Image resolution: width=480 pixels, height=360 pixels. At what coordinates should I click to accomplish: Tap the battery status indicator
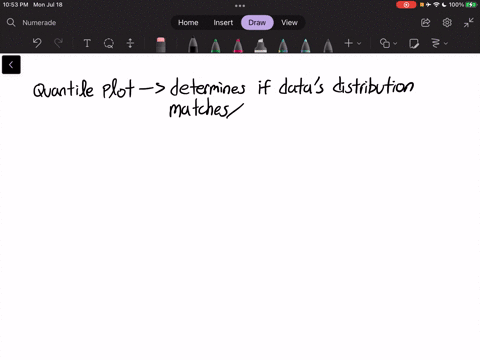[x=471, y=5]
